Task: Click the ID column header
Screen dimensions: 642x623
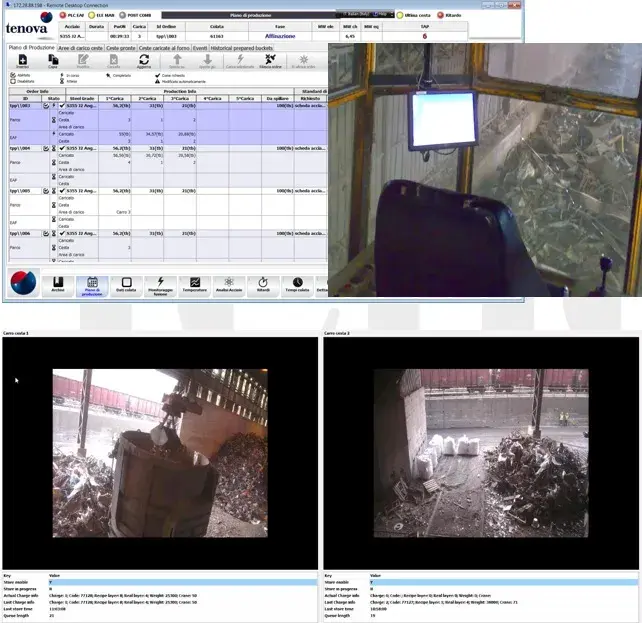Action: (x=25, y=99)
